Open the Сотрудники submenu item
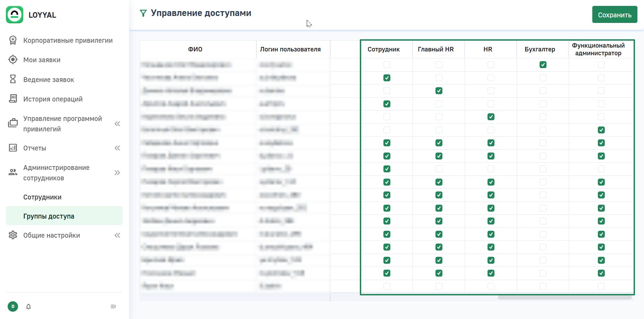The width and height of the screenshot is (644, 319). (42, 197)
